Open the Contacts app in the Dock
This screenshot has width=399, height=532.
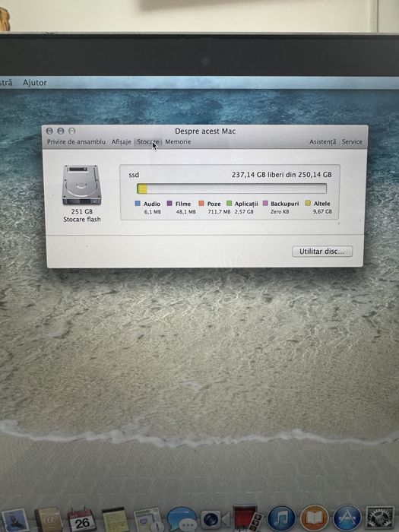49,519
